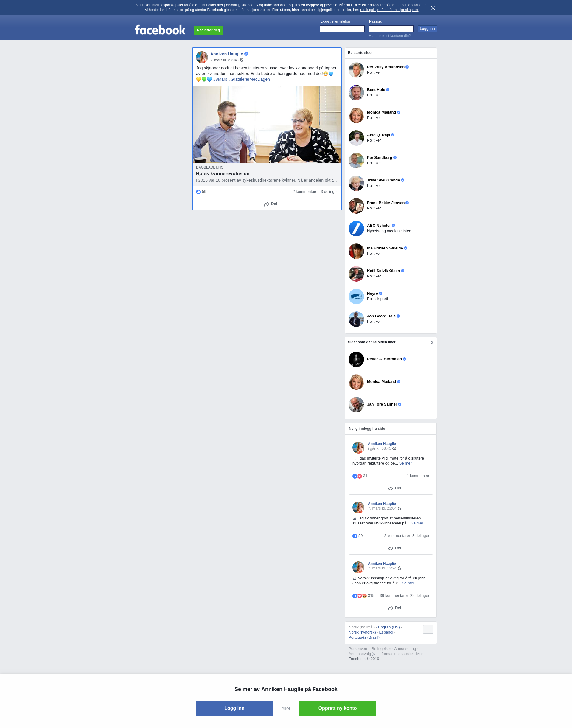This screenshot has height=728, width=572.
Task: Click 'Opprett ny konto' button
Action: point(337,708)
